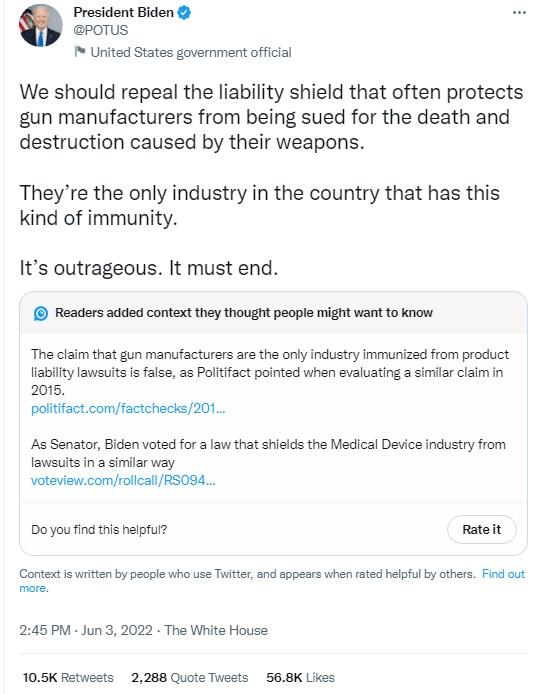Image resolution: width=537 pixels, height=694 pixels.
Task: Open the voteview.com rollcall link
Action: [123, 480]
